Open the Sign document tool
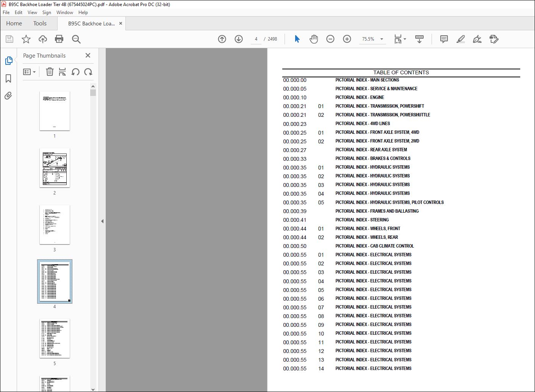The image size is (535, 392). point(477,39)
